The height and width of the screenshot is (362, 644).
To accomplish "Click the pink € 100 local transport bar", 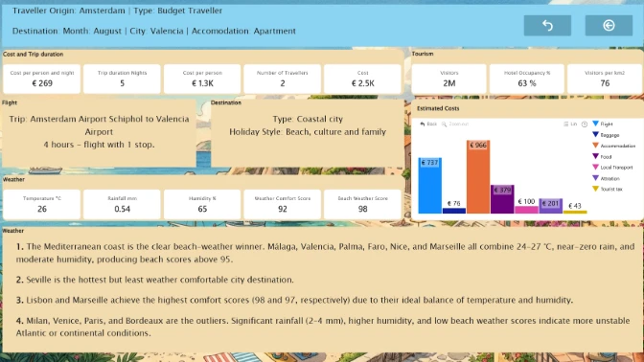I will click(526, 210).
